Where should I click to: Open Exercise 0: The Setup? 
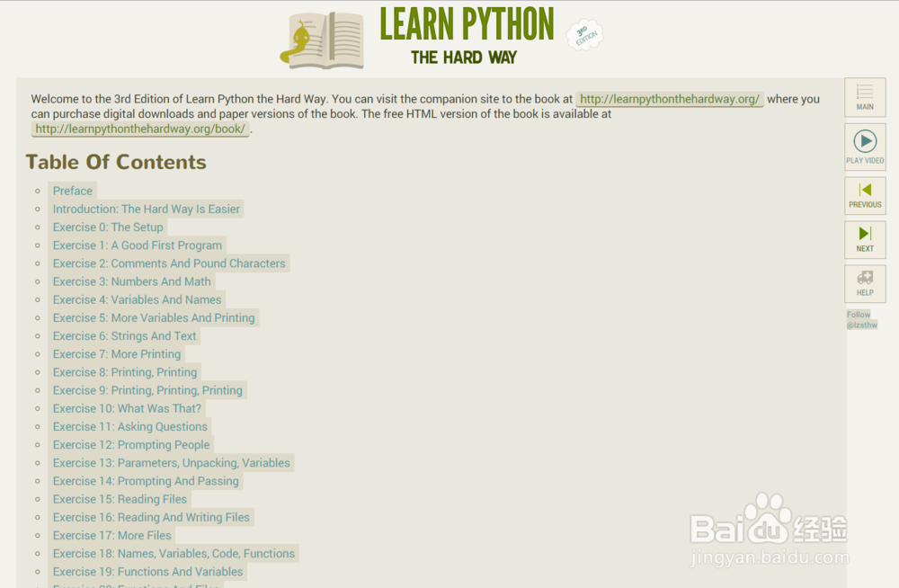pyautogui.click(x=108, y=227)
